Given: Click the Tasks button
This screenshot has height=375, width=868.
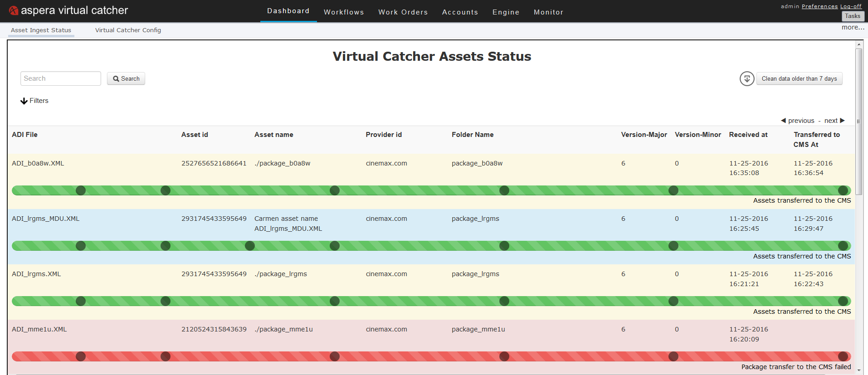Looking at the screenshot, I should pyautogui.click(x=853, y=16).
